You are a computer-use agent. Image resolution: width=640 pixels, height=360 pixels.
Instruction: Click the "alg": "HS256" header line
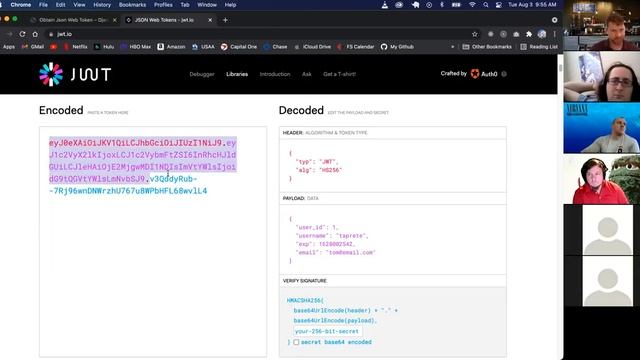tap(318, 170)
